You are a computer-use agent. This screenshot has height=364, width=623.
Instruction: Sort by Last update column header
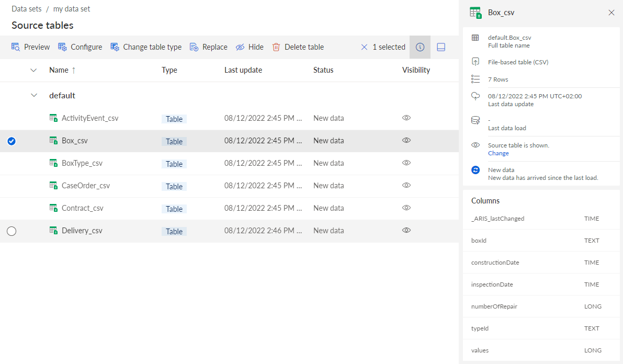pyautogui.click(x=243, y=70)
